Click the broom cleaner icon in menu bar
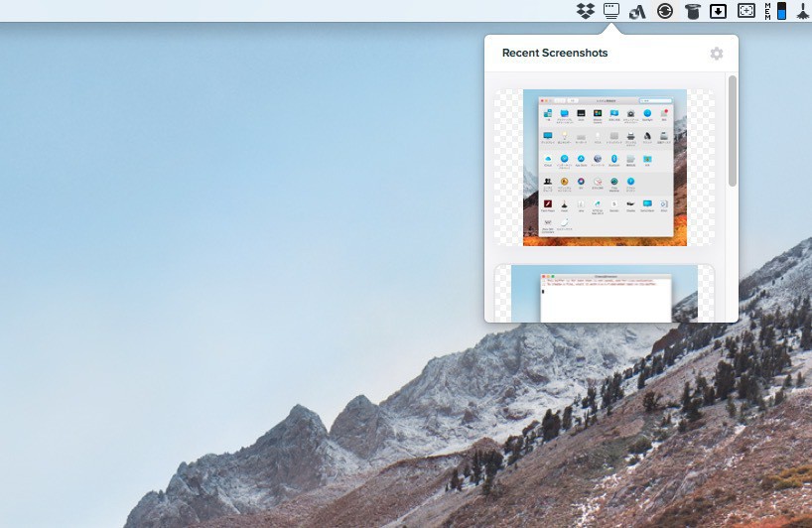This screenshot has width=812, height=528. pyautogui.click(x=804, y=11)
